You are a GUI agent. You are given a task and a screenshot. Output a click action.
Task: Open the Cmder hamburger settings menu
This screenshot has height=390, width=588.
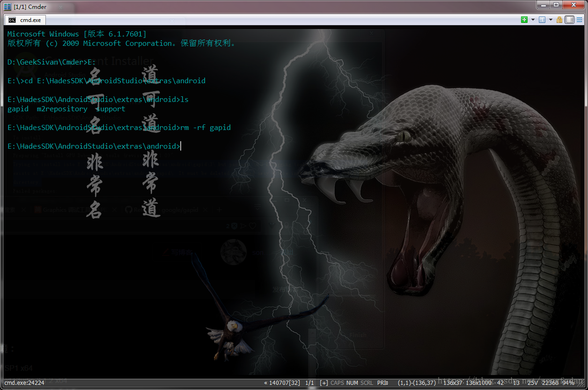[x=580, y=20]
